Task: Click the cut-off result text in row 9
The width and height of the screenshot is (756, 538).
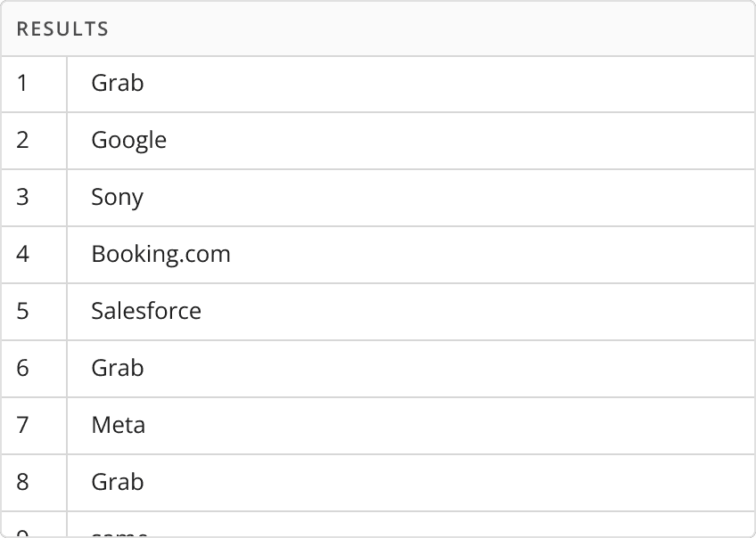Action: 119,533
